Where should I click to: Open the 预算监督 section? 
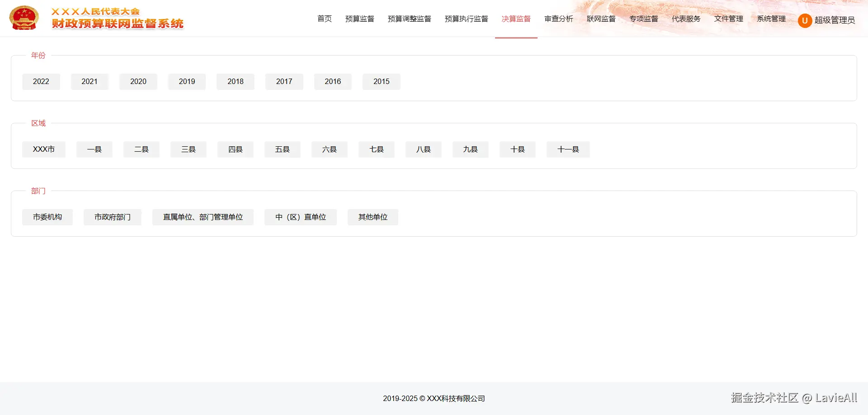(x=359, y=19)
